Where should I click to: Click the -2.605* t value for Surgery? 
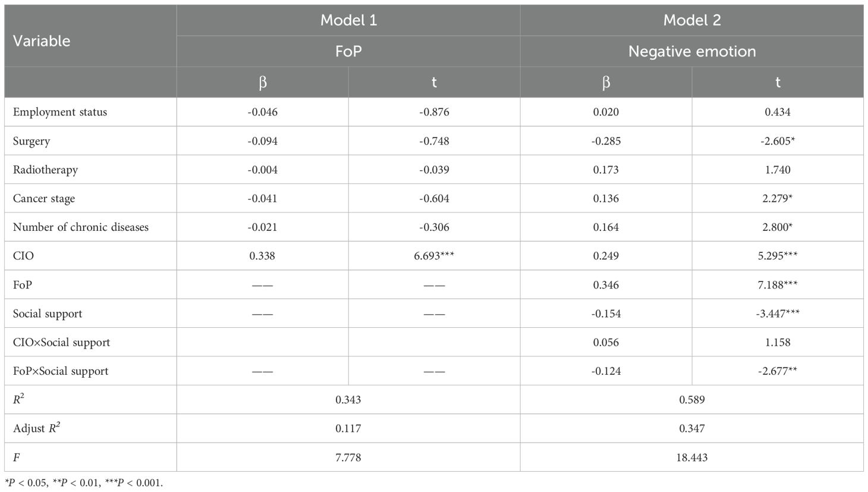[x=778, y=141]
